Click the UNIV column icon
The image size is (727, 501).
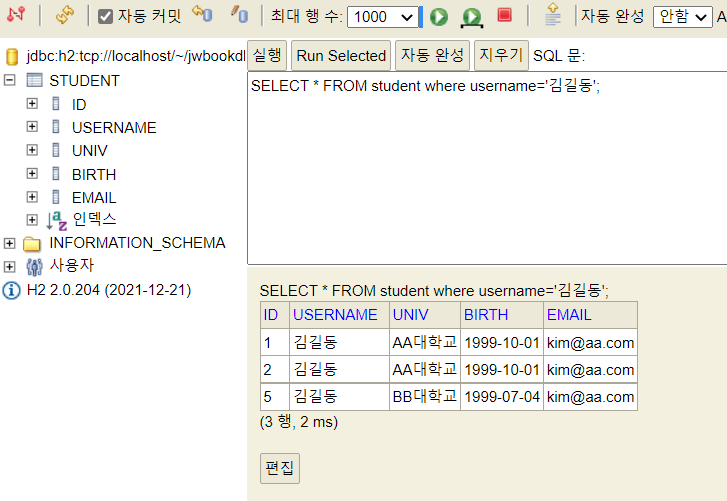point(56,150)
